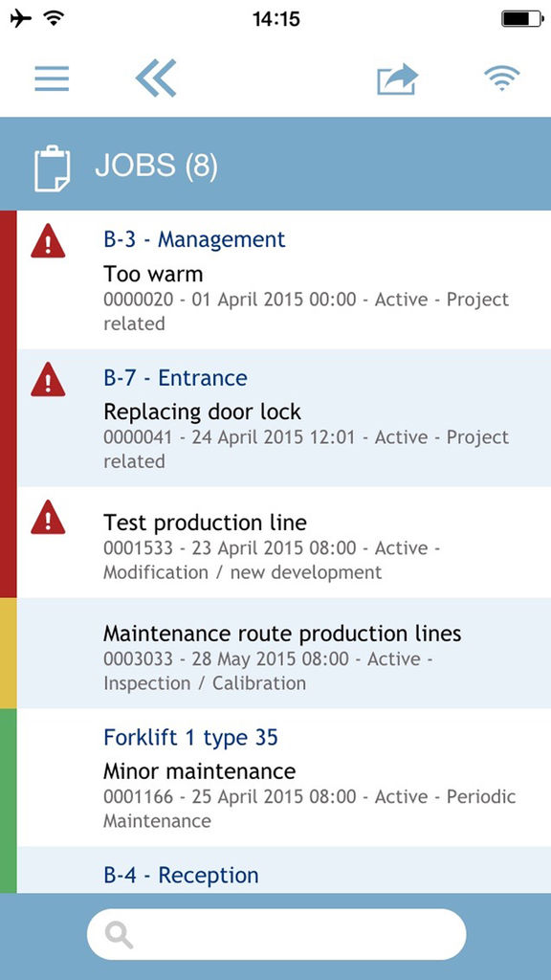Tap the clipboard icon beside JOBS

click(52, 167)
